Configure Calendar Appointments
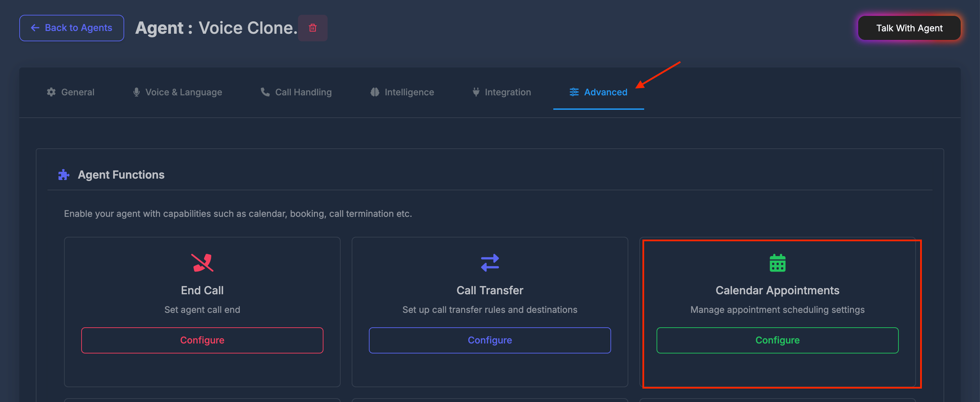The height and width of the screenshot is (402, 980). pyautogui.click(x=778, y=340)
